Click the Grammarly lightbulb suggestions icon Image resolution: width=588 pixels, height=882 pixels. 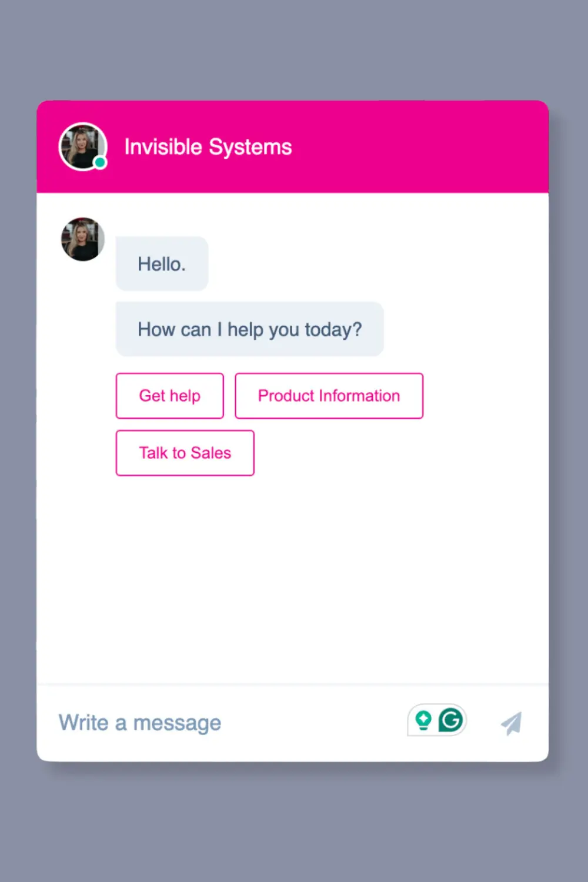(x=423, y=720)
